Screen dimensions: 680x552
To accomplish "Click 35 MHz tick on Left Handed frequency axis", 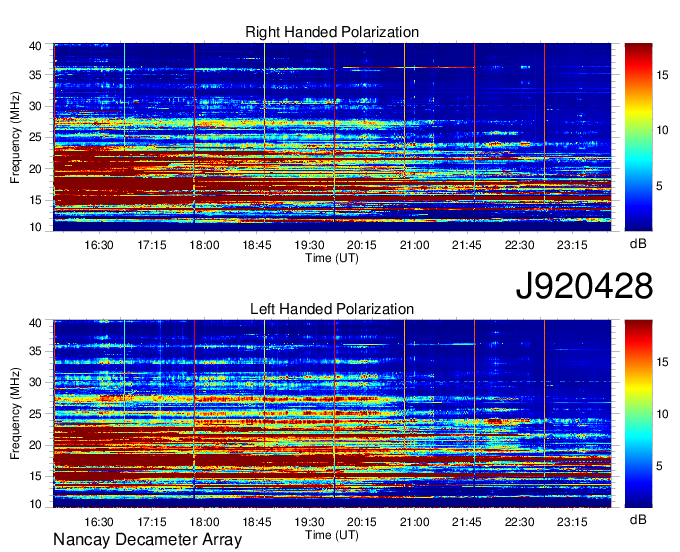I will coord(35,351).
